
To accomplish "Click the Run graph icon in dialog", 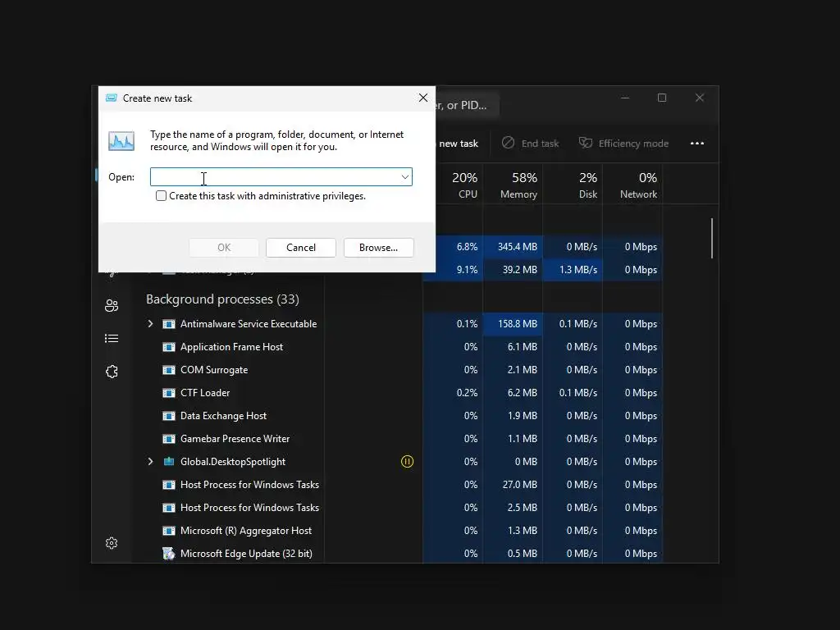I will (x=121, y=141).
